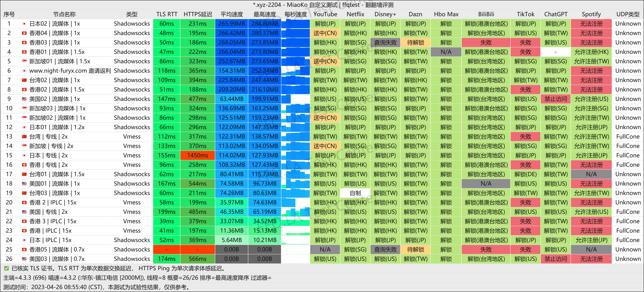Click the Spotify column header
The width and height of the screenshot is (644, 292).
tap(591, 14)
